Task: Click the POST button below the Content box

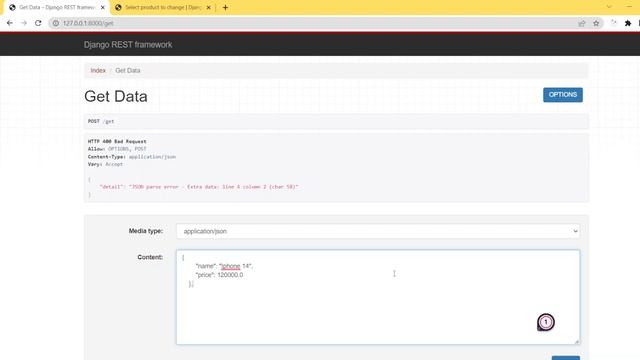Action: point(566,358)
